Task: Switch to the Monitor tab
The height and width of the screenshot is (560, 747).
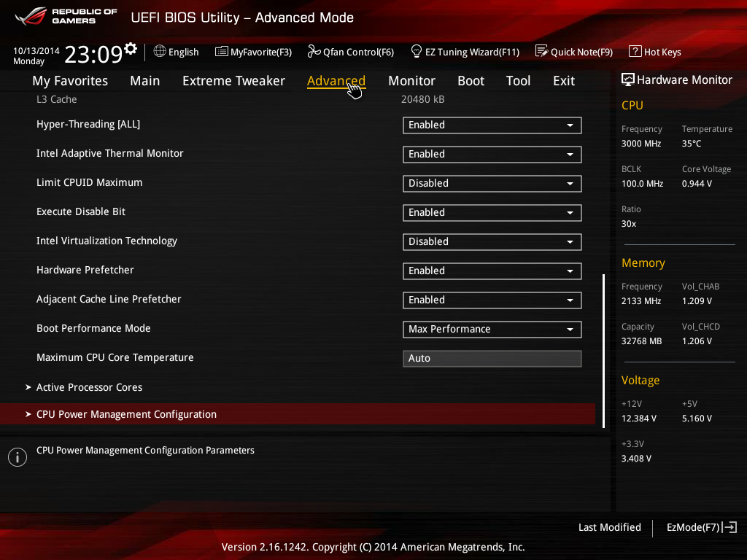Action: pyautogui.click(x=411, y=81)
